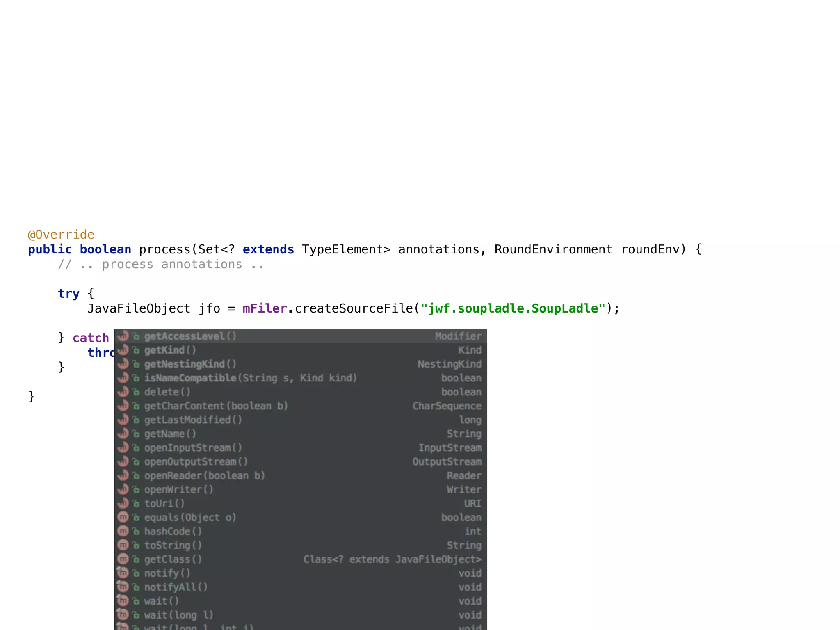
Task: Click the @Override annotation
Action: 61,235
